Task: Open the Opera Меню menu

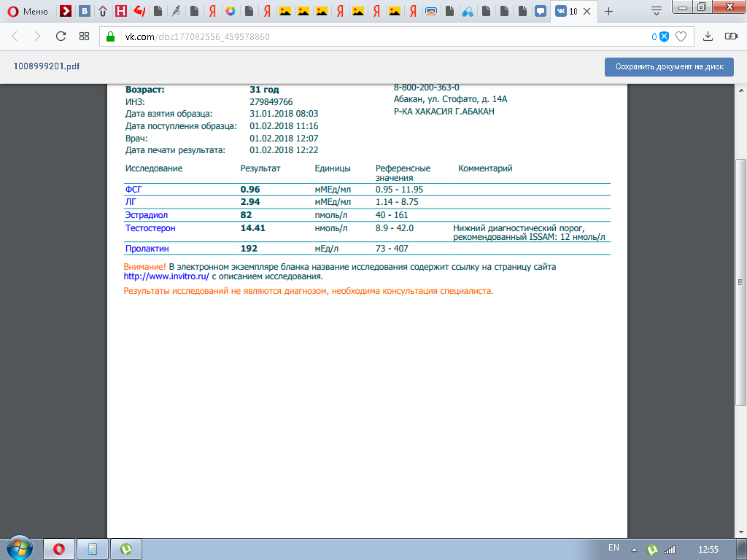Action: (28, 11)
